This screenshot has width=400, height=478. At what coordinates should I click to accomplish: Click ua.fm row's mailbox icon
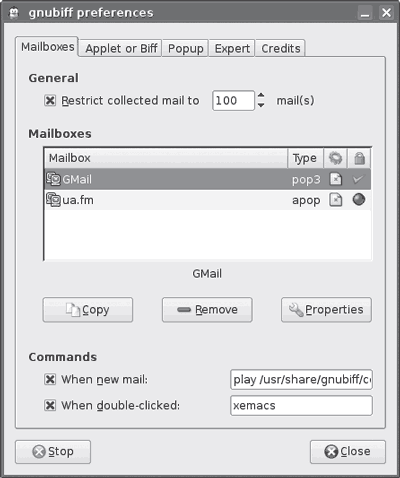click(x=53, y=200)
